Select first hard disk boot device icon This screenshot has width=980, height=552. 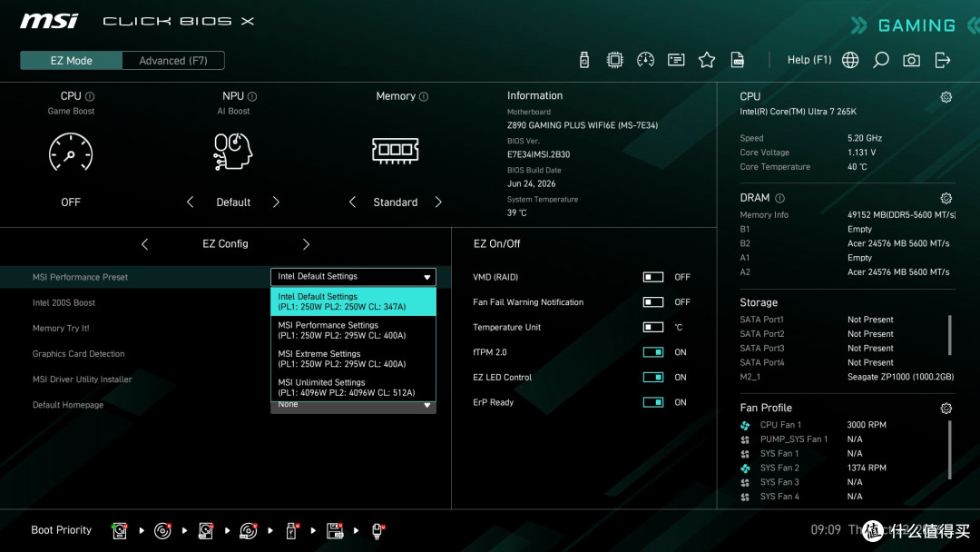pos(120,531)
